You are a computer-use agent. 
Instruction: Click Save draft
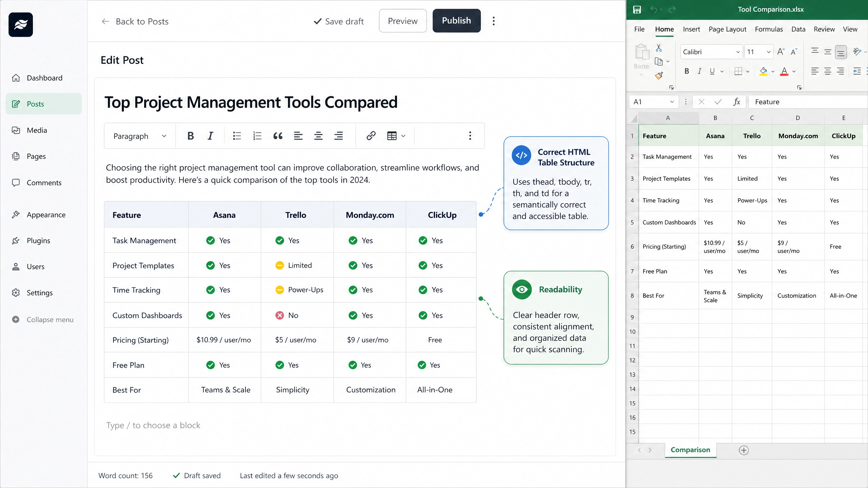pos(338,21)
